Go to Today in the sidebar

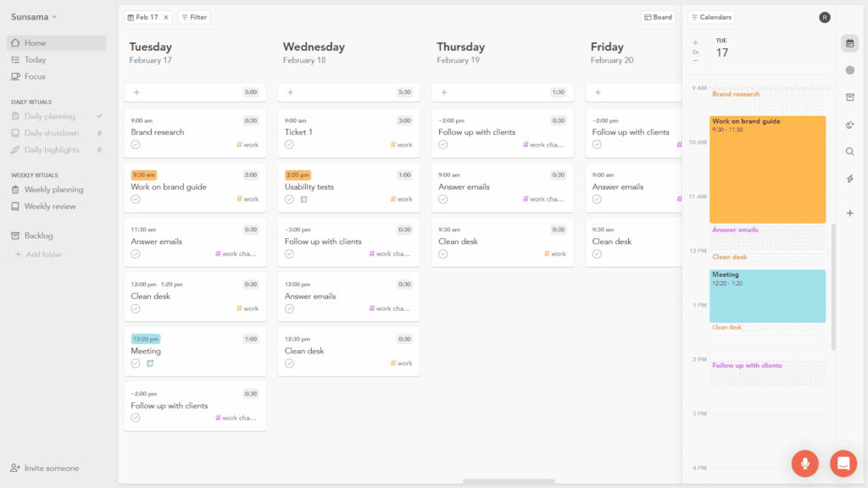35,60
